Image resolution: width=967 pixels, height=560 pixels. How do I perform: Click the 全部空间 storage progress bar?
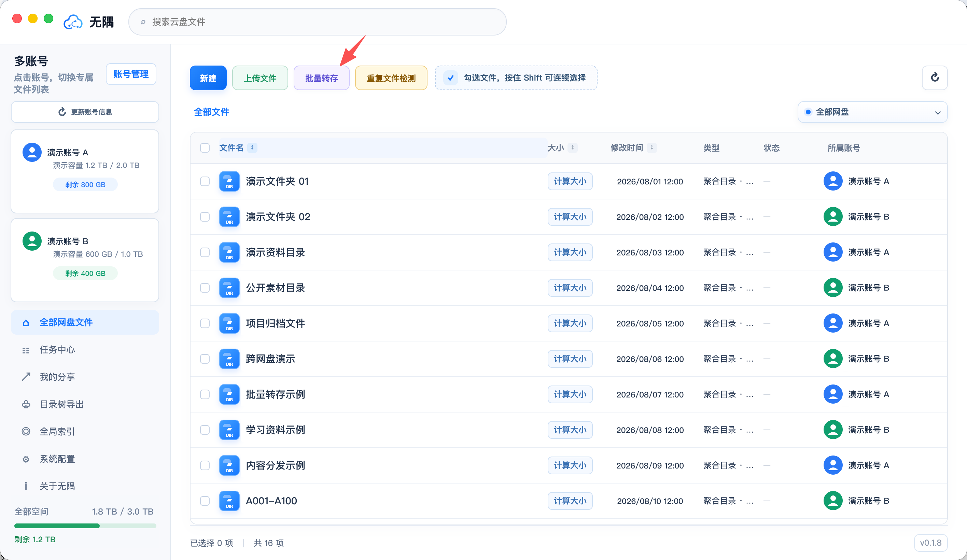click(x=85, y=526)
